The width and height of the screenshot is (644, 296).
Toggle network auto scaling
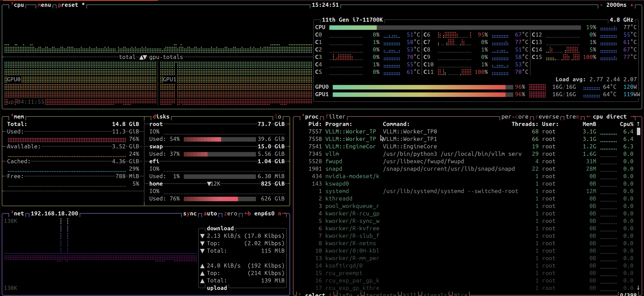click(210, 214)
